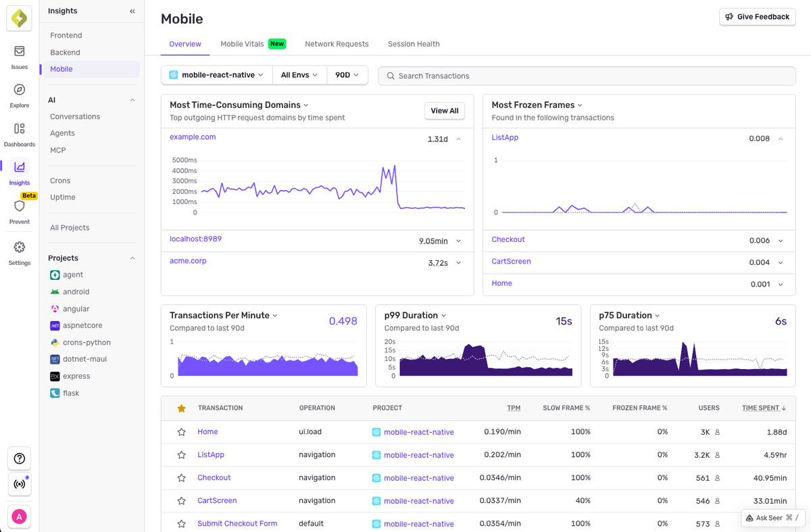811x532 pixels.
Task: Click the broadcast what's-new icon above the avatar
Action: [19, 484]
